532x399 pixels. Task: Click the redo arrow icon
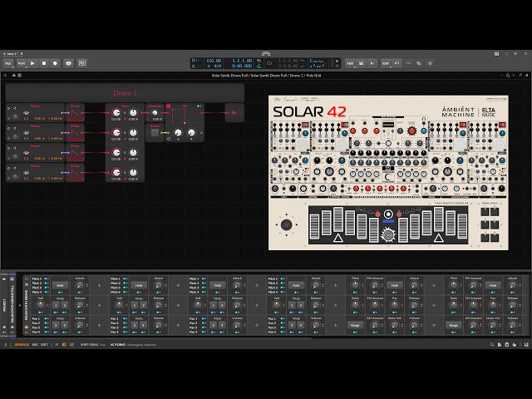pyautogui.click(x=408, y=63)
